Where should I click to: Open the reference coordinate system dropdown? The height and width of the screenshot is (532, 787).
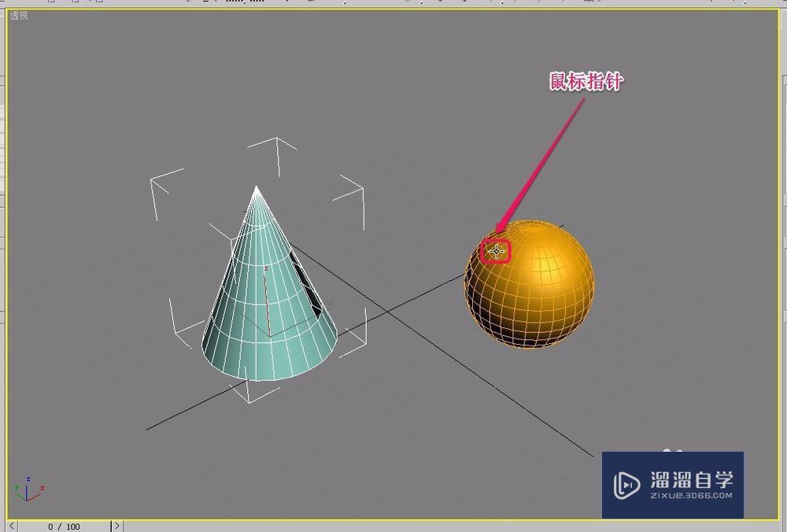click(x=244, y=2)
